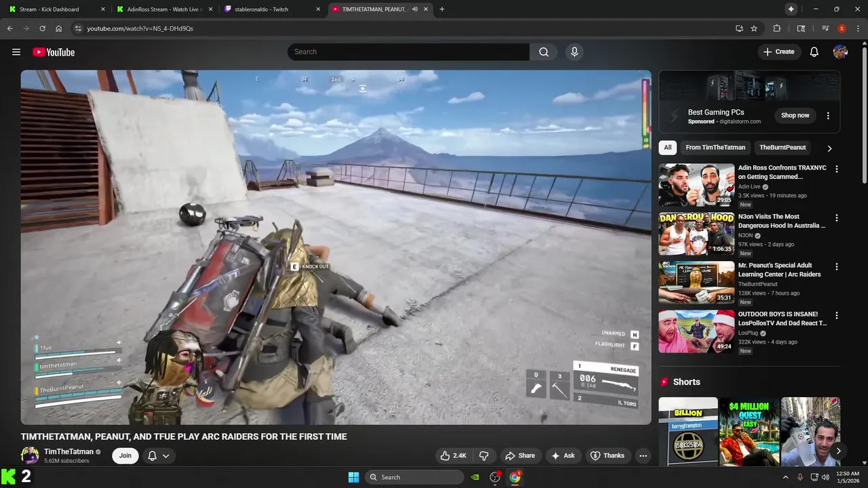Open TimTheTatman channel avatar

(x=30, y=455)
